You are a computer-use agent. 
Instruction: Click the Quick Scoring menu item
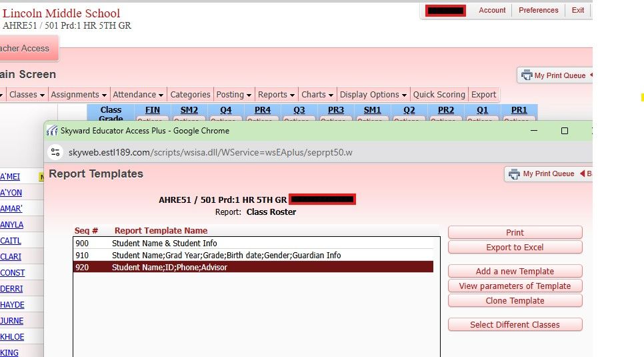(439, 95)
